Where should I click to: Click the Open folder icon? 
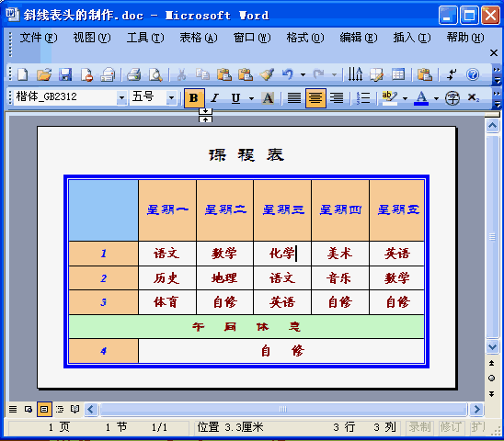click(x=44, y=74)
